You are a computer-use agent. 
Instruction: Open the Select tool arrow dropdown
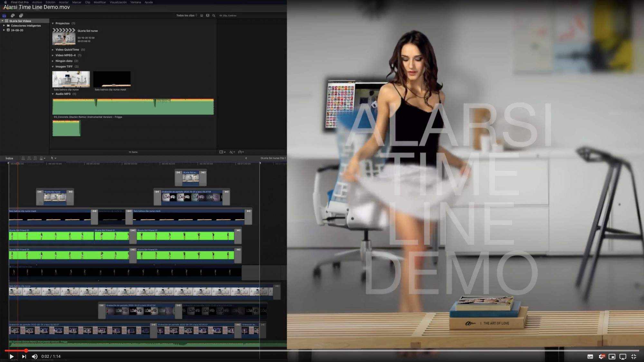(53, 158)
